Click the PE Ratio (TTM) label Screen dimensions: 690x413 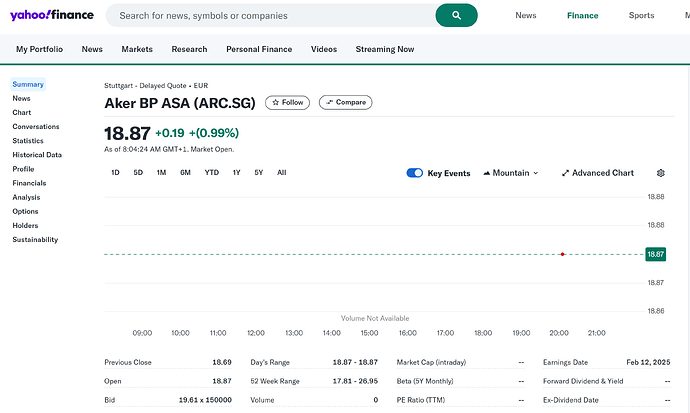(x=421, y=400)
